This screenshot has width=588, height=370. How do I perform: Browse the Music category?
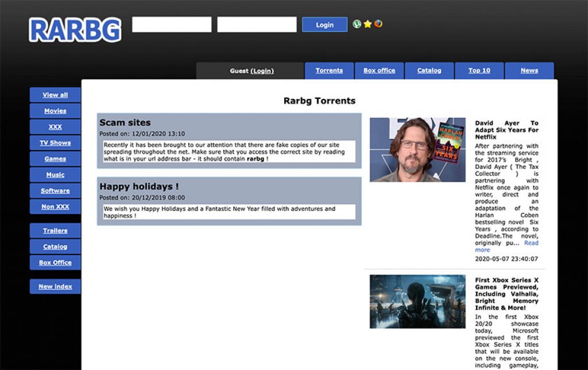55,175
